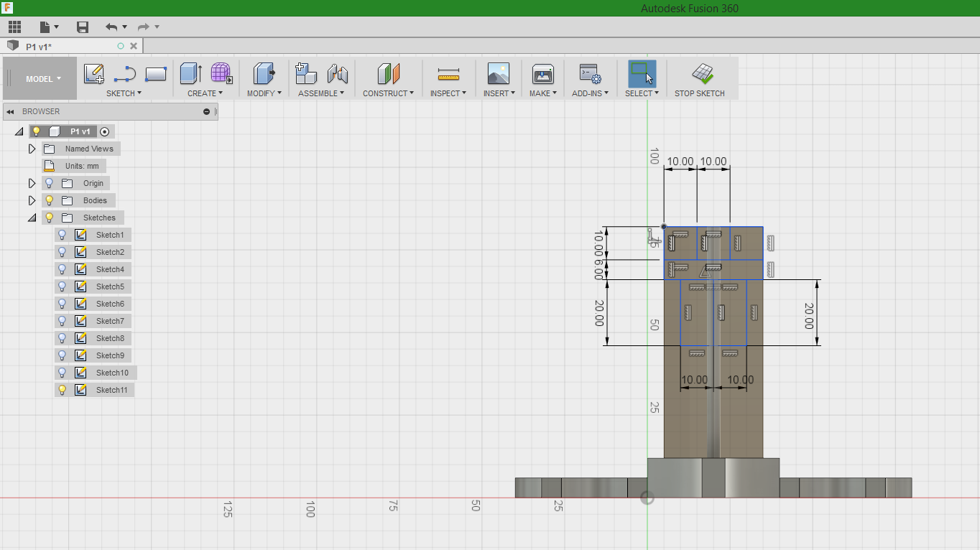Click the New Component assemble icon

pos(306,73)
